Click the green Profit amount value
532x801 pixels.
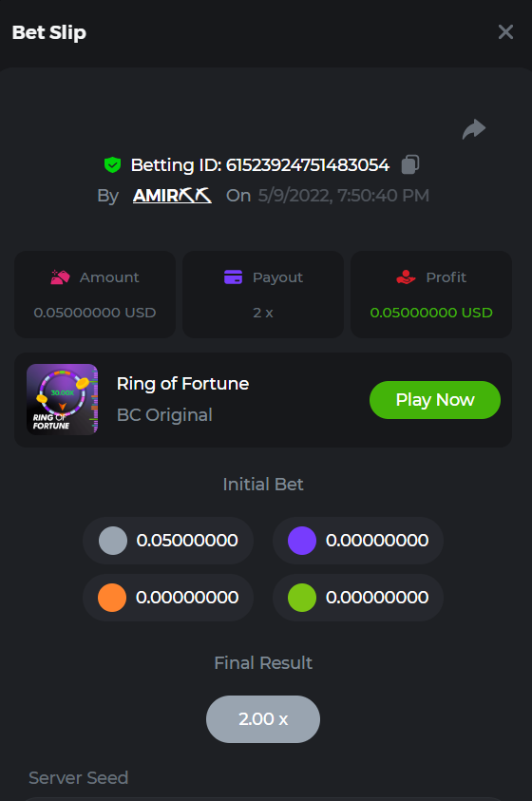(431, 313)
